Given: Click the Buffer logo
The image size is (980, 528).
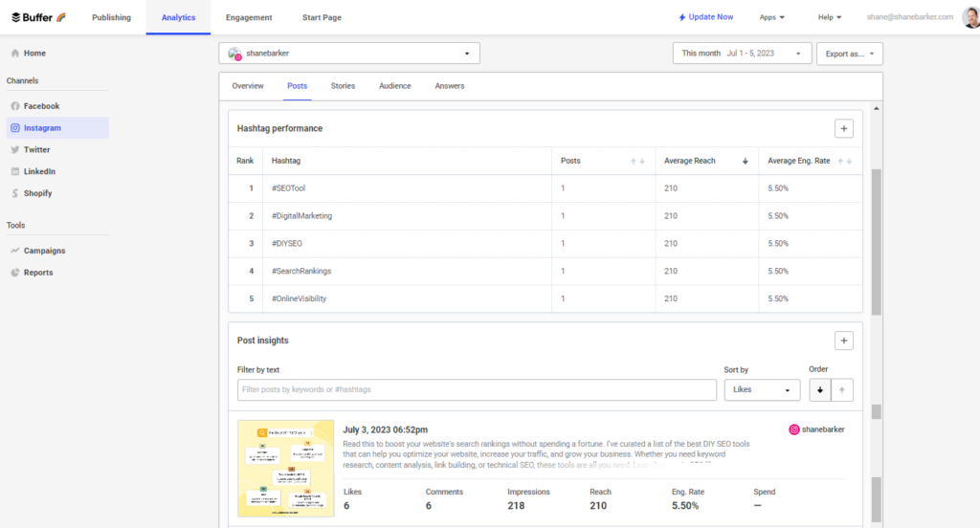Looking at the screenshot, I should (38, 17).
